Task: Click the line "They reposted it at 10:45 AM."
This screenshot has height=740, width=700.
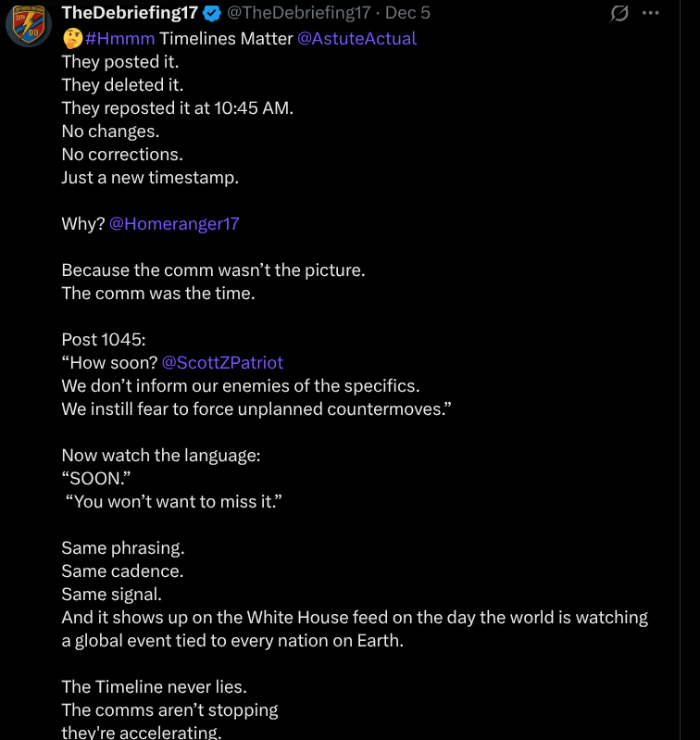Action: click(177, 107)
